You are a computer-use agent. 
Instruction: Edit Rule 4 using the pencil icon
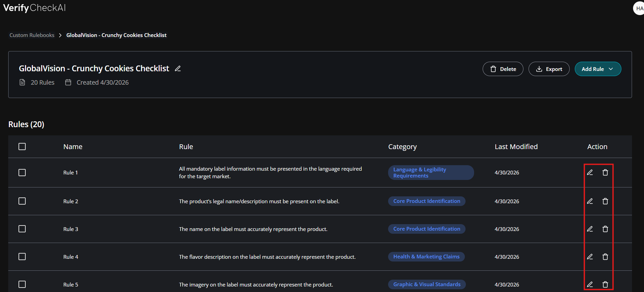590,257
